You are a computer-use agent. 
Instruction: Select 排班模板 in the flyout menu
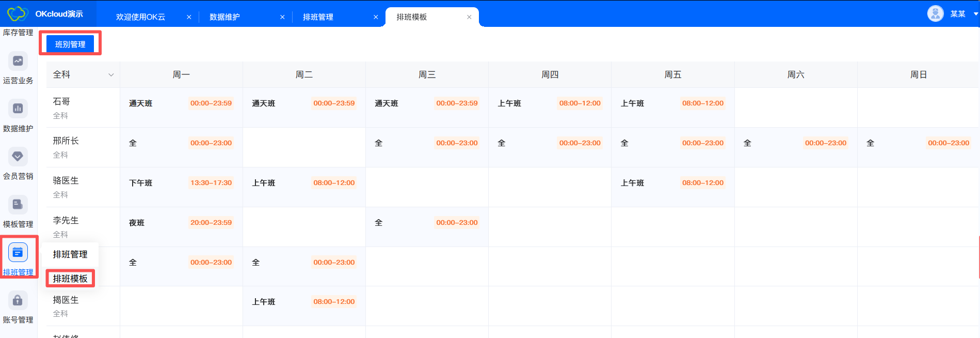(70, 279)
